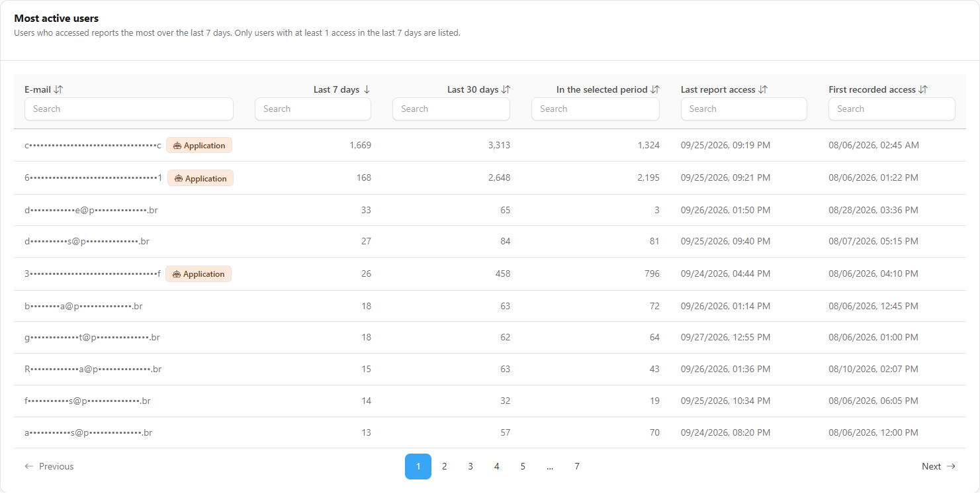Click the 2,195 selected period value

648,177
